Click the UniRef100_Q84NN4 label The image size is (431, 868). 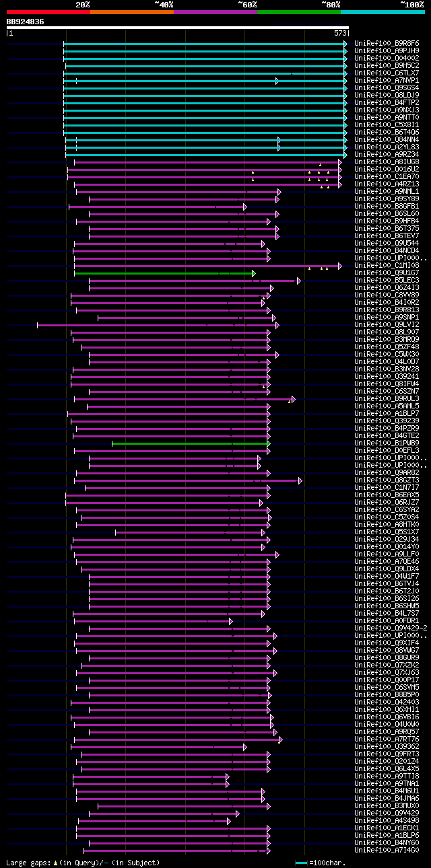(387, 140)
